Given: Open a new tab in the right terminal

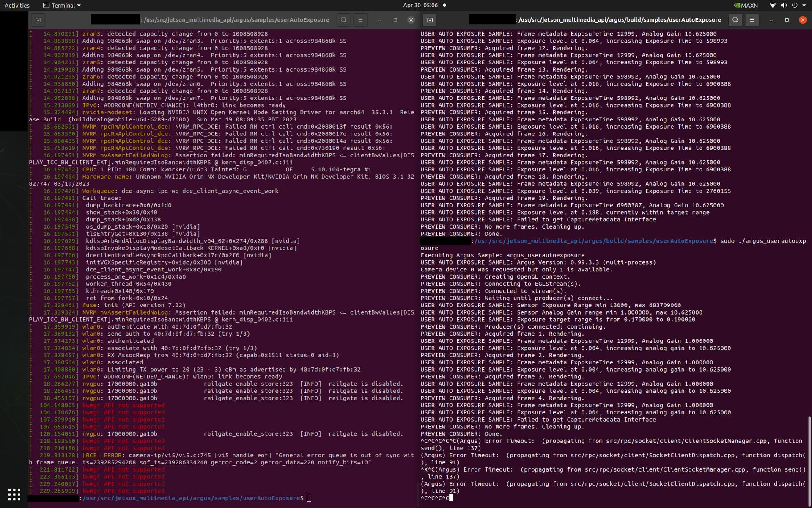Looking at the screenshot, I should coord(430,20).
